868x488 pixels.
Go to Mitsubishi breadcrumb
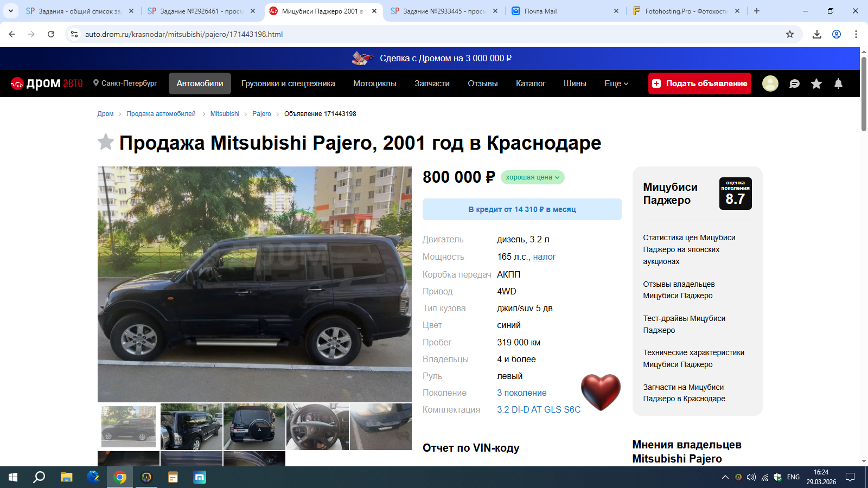tap(225, 114)
